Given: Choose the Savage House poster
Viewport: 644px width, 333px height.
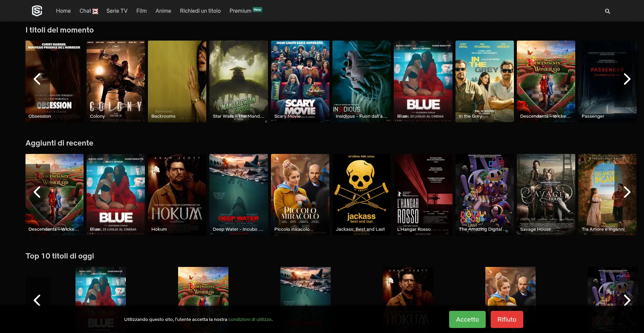Looking at the screenshot, I should click(x=546, y=195).
